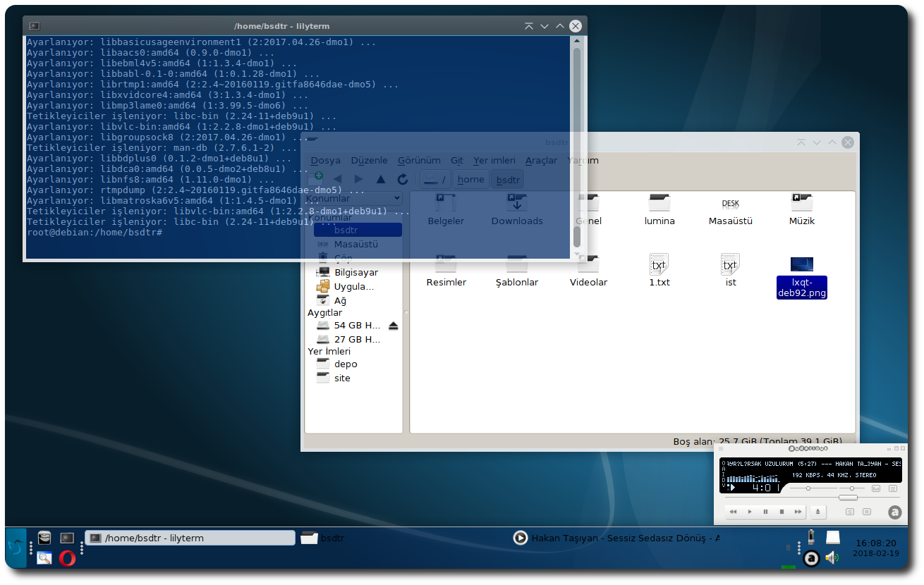Reload the folder with the refresh icon
The width and height of the screenshot is (924, 585).
point(403,179)
